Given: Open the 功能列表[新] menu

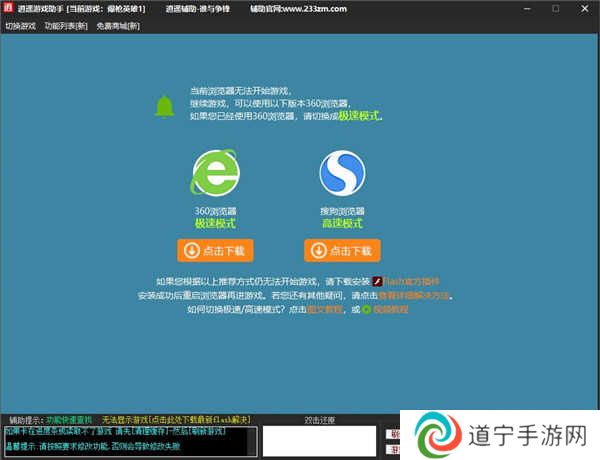Looking at the screenshot, I should 66,26.
